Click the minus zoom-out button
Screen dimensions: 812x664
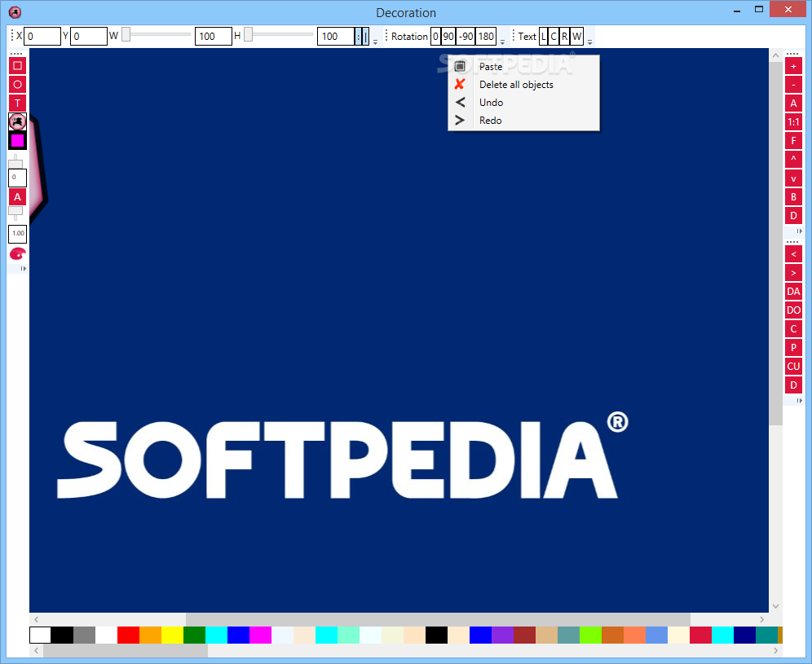[793, 85]
